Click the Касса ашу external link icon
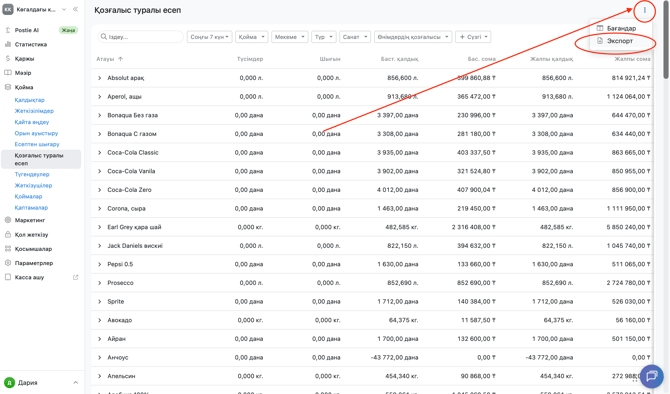 (x=76, y=277)
